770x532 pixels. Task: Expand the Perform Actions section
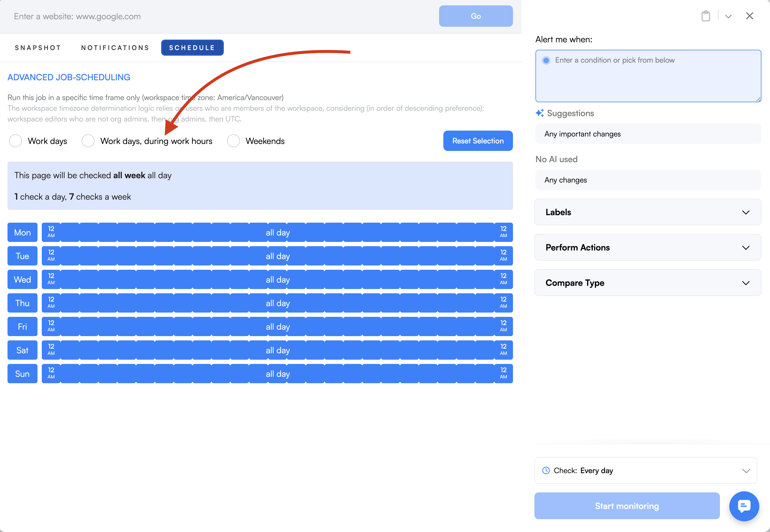point(647,248)
